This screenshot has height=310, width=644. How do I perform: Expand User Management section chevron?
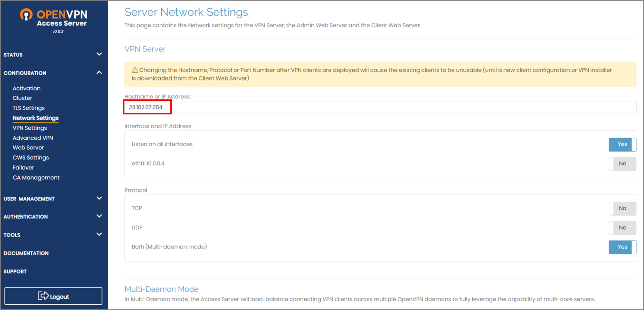[x=99, y=198]
